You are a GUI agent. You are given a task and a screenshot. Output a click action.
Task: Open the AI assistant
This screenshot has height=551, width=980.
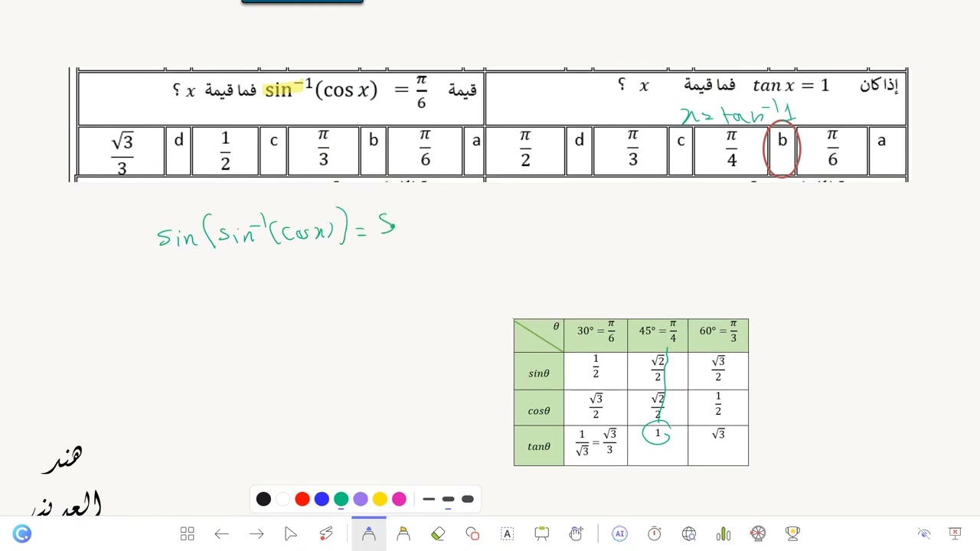pyautogui.click(x=619, y=534)
